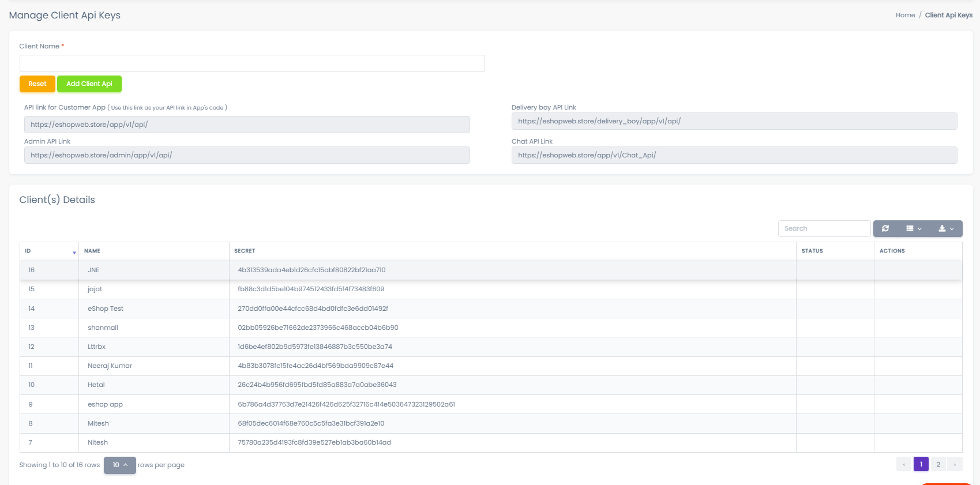Click the Reset button
The image size is (980, 485).
37,84
